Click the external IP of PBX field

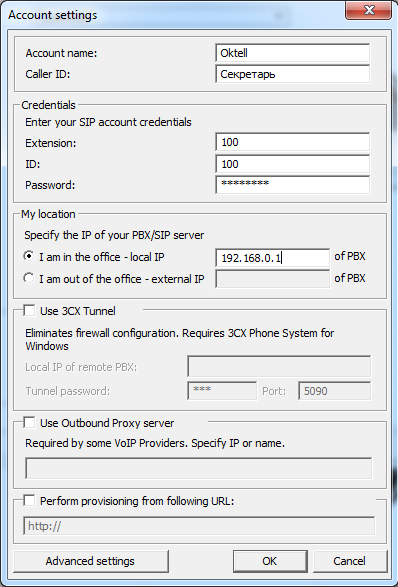coord(273,279)
